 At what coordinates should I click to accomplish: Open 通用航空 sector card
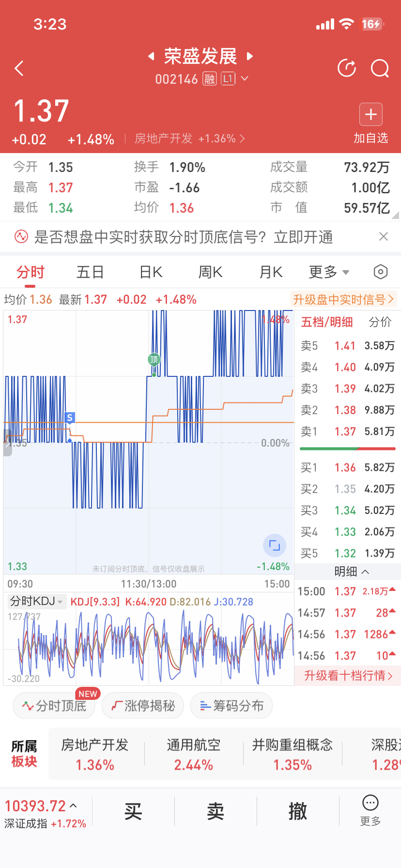coord(194,755)
